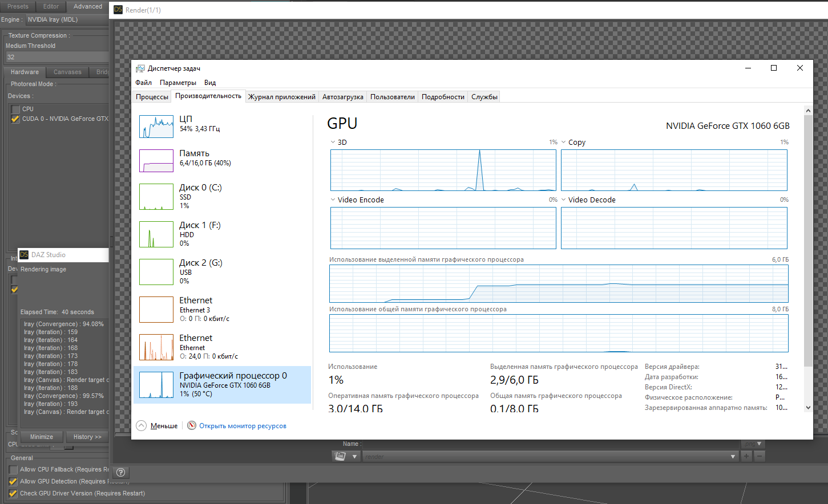The height and width of the screenshot is (504, 828).
Task: Click the 3D GPU usage graph
Action: 443,170
